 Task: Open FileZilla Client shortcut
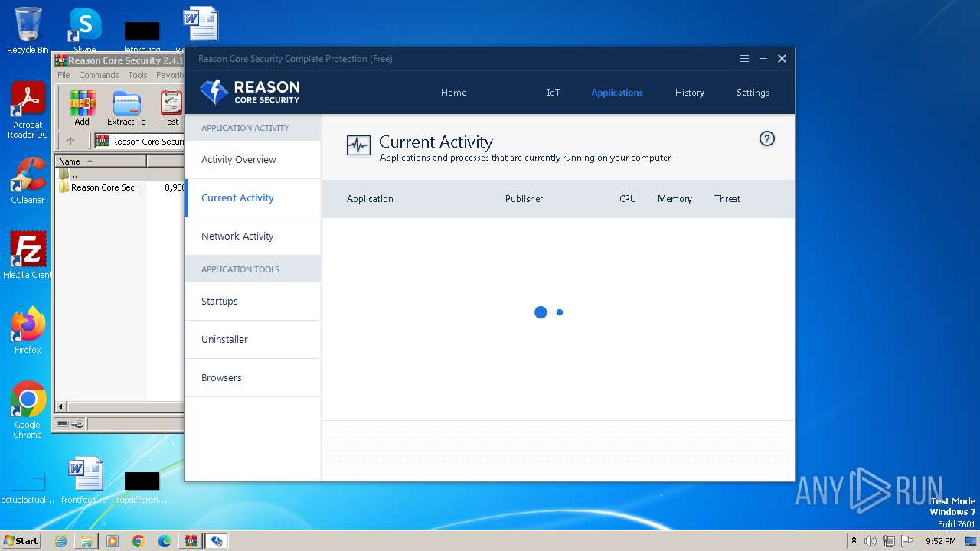[28, 256]
